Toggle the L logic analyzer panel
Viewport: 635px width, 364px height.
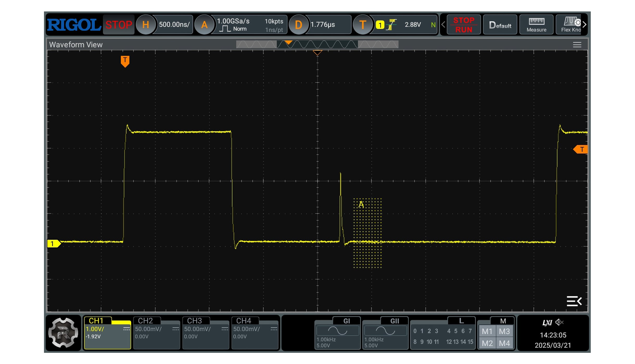click(x=461, y=321)
